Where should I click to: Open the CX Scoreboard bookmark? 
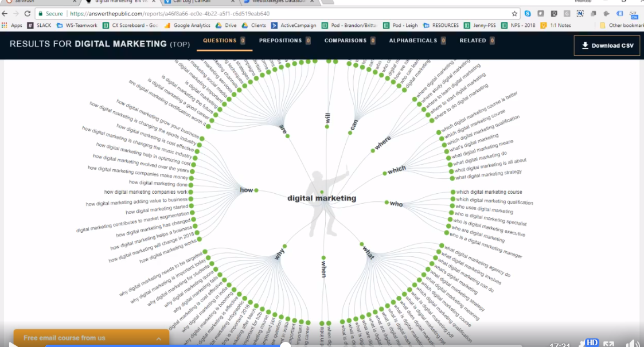pos(131,25)
